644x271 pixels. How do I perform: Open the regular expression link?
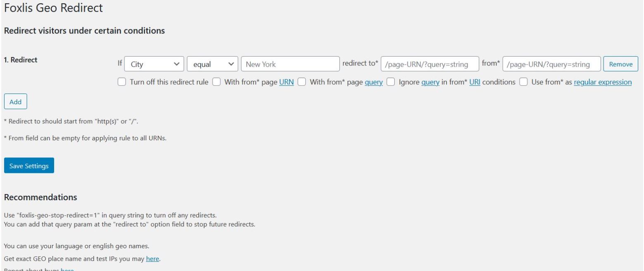click(603, 82)
